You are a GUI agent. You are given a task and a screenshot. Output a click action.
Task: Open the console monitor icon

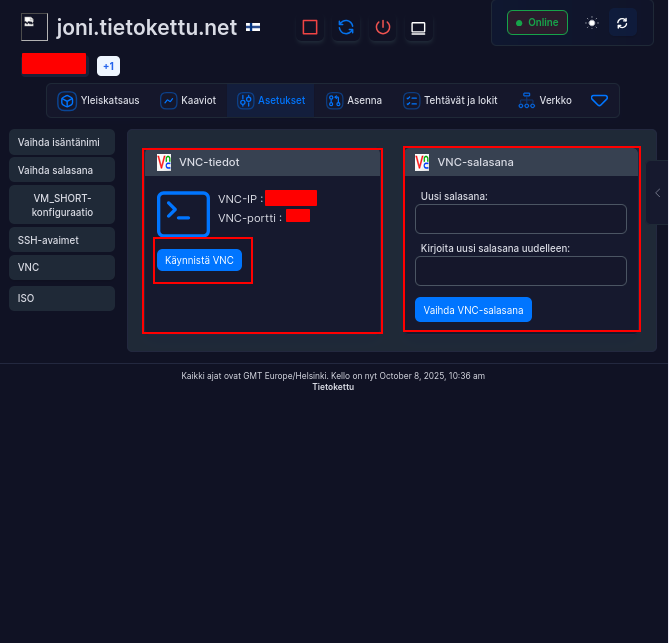point(418,27)
